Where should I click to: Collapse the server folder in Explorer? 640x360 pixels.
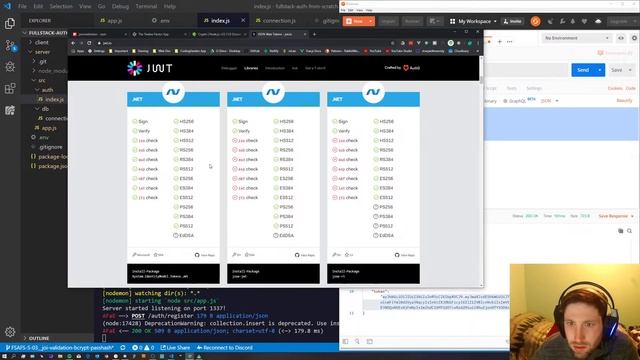pyautogui.click(x=30, y=52)
